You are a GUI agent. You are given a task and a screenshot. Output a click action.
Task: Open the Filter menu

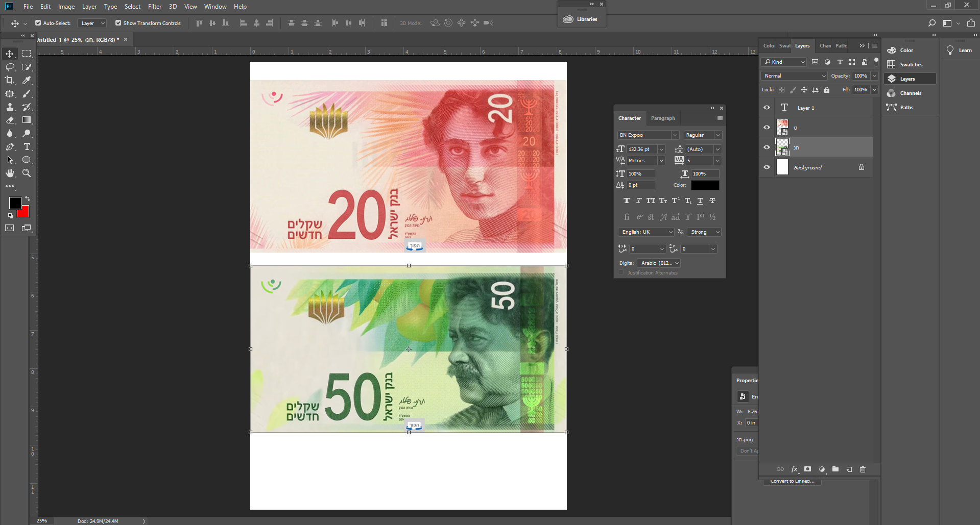[x=154, y=7]
